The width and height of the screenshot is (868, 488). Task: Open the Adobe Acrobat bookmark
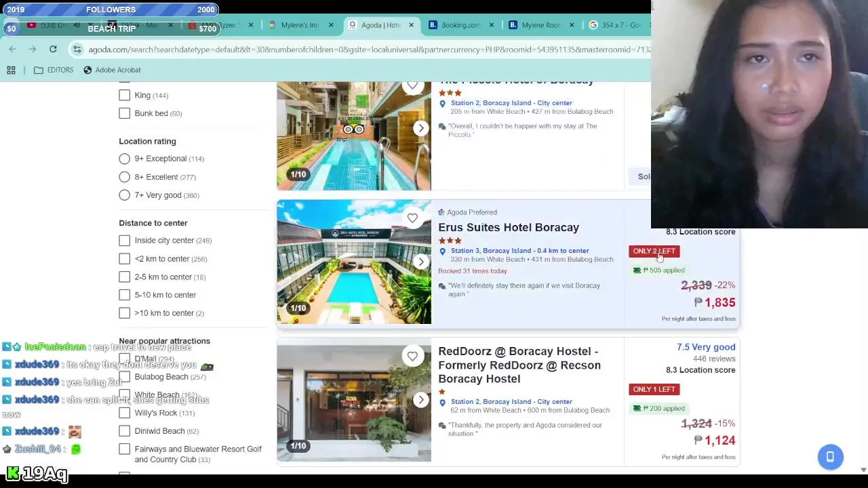tap(112, 70)
